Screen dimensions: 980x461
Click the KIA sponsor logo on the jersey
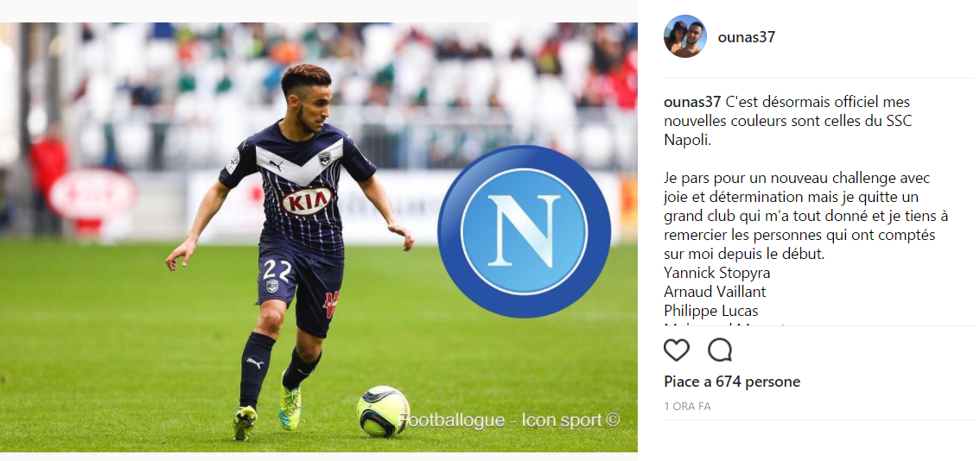click(x=307, y=201)
